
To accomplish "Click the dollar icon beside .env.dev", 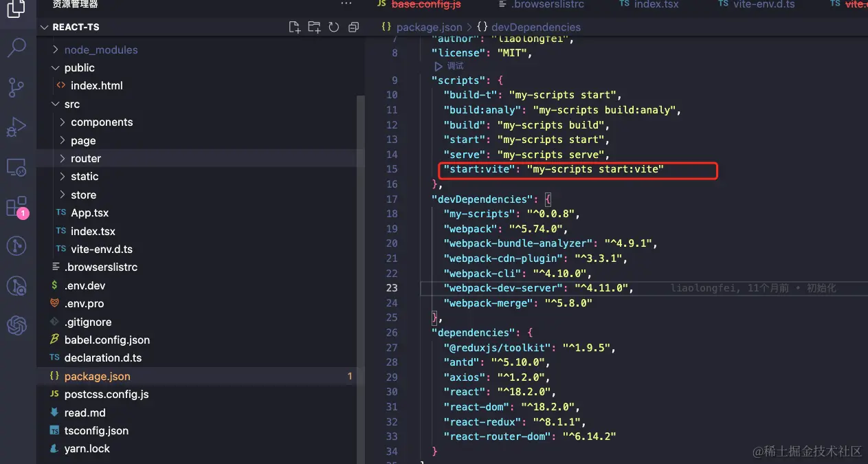I will (x=54, y=285).
